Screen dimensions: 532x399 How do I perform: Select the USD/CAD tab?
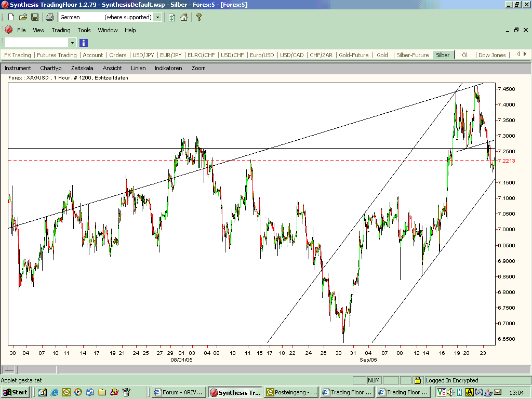(x=292, y=55)
